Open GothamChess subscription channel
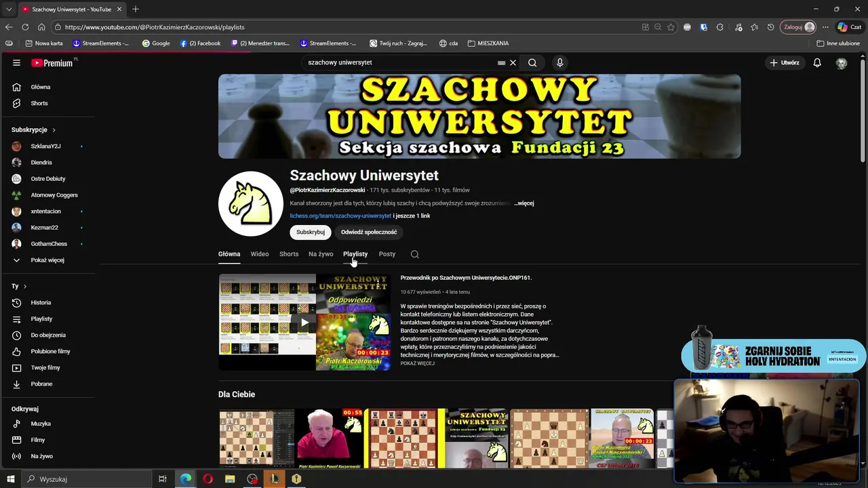This screenshot has width=868, height=488. click(x=47, y=244)
